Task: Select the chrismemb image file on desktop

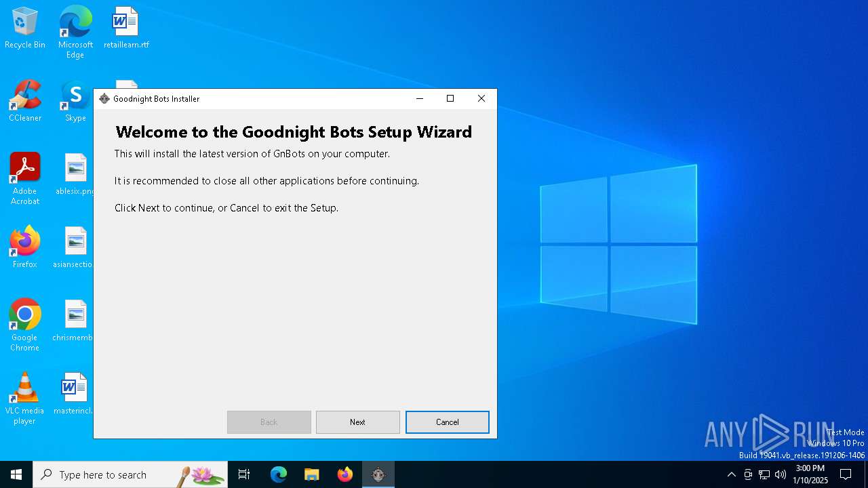Action: [73, 321]
